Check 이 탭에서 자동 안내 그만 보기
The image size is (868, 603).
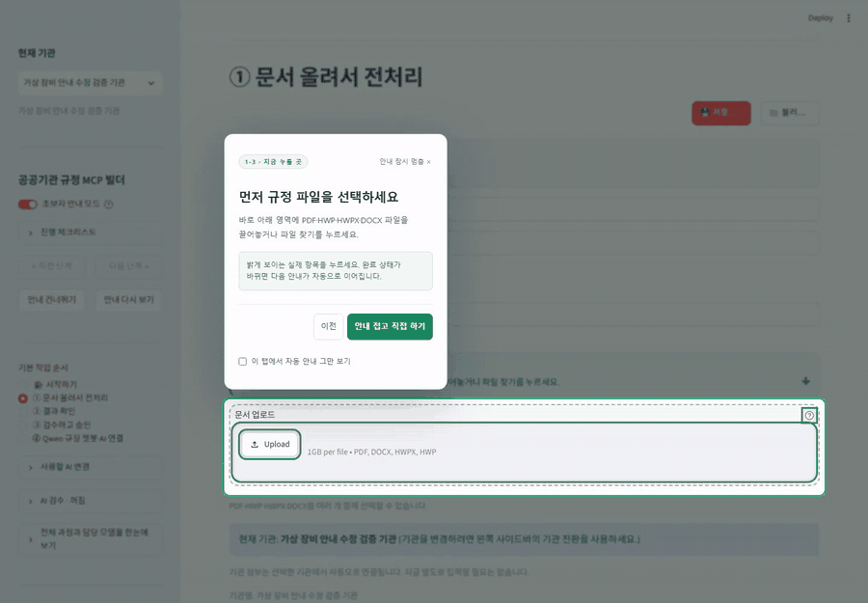242,362
